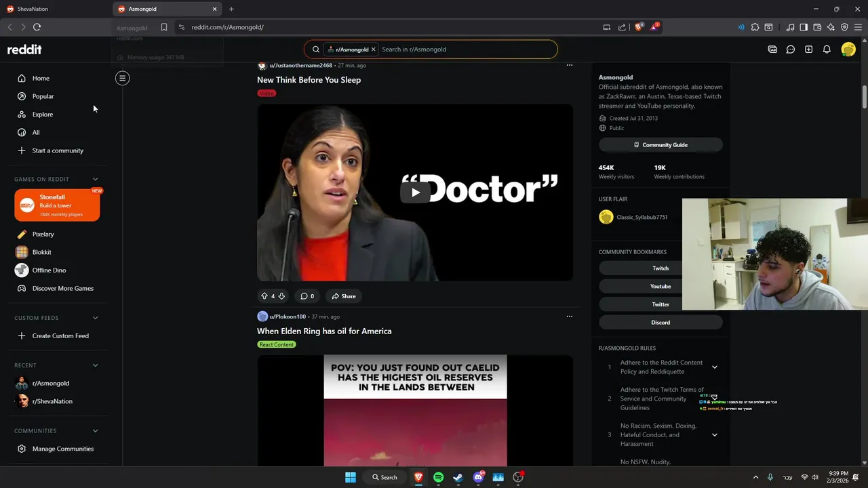868x488 pixels.
Task: Collapse the Games on Reddit section
Action: tap(95, 179)
